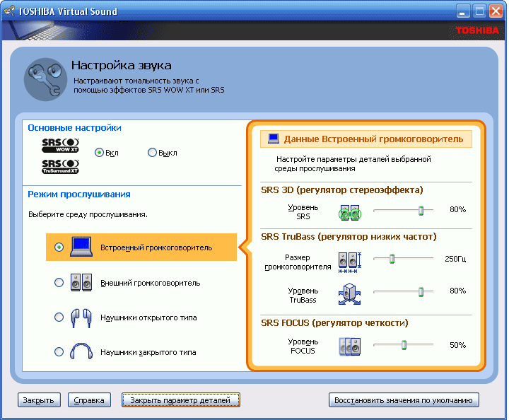Image resolution: width=509 pixels, height=420 pixels.
Task: Click the SRS WOW XT logo
Action: (60, 146)
